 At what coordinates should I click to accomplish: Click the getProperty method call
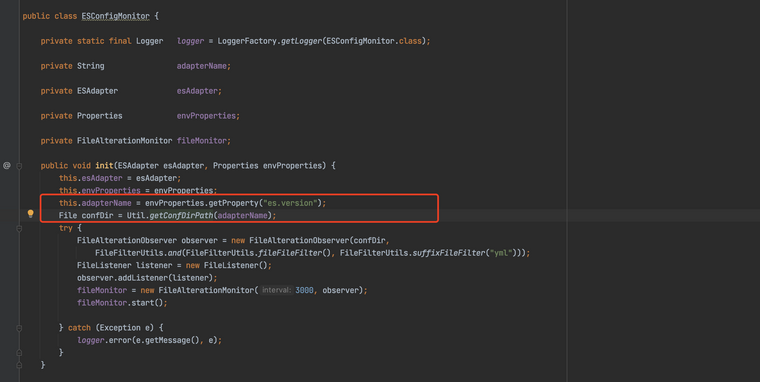(233, 203)
